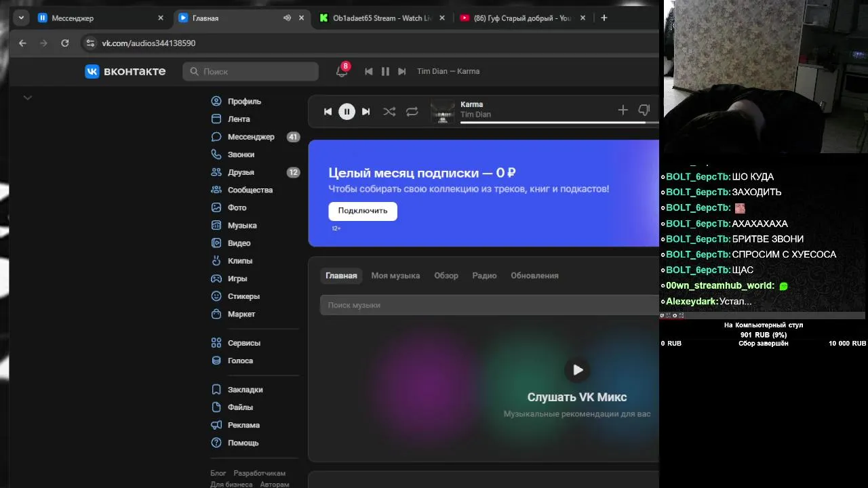Open Маркет in the sidebar
This screenshot has height=488, width=868.
(233, 314)
